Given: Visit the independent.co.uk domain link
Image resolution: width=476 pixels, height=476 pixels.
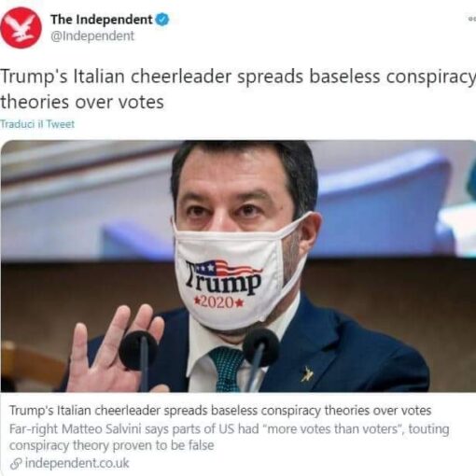Looking at the screenshot, I should coord(77,463).
